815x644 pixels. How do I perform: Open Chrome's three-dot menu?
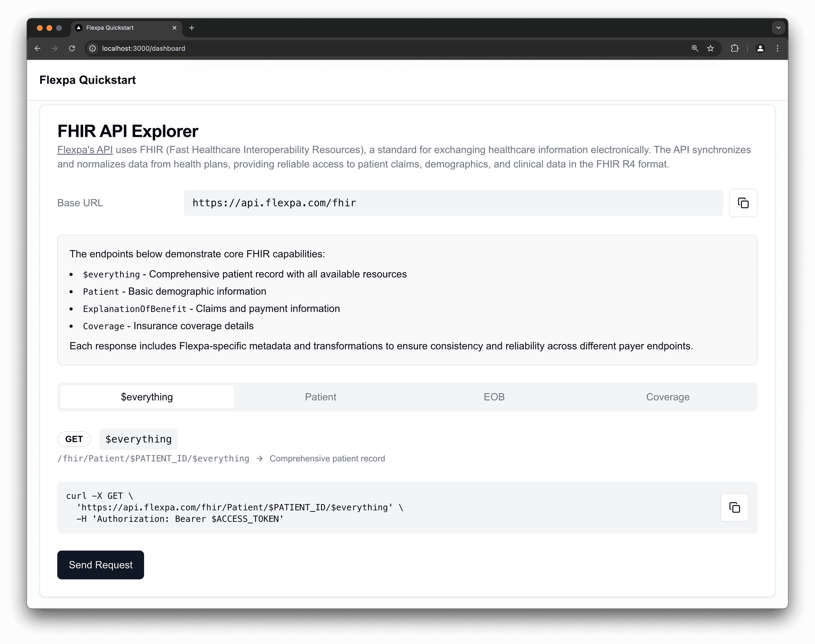(778, 48)
